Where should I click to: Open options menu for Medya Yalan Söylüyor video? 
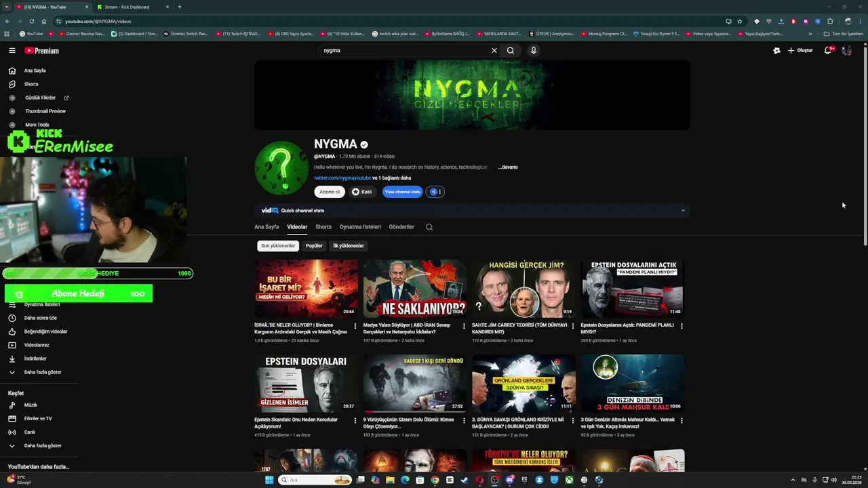464,326
